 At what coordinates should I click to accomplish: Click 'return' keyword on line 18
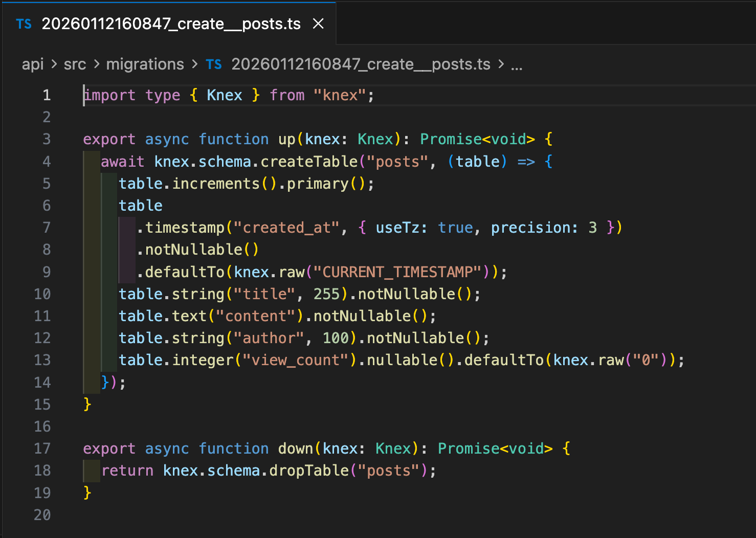[127, 470]
